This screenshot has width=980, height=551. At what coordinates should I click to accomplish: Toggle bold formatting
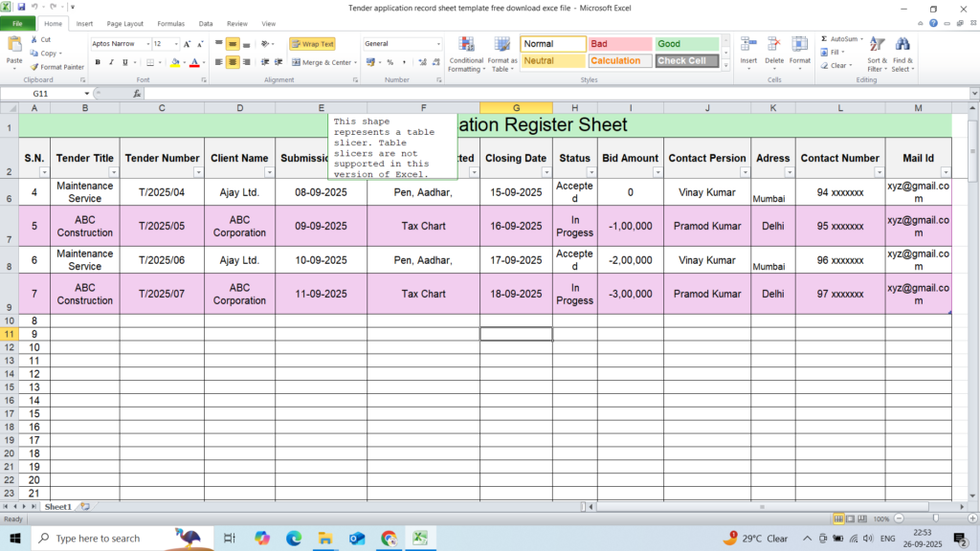(98, 62)
